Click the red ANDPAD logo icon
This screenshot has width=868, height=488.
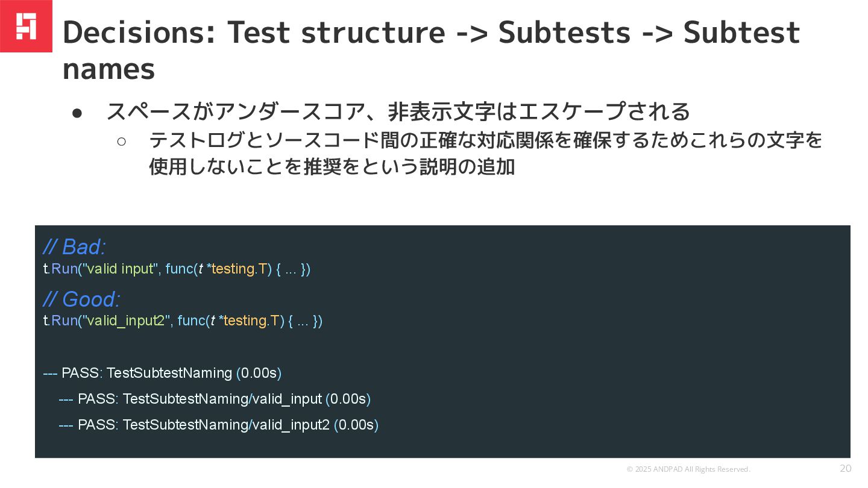26,26
